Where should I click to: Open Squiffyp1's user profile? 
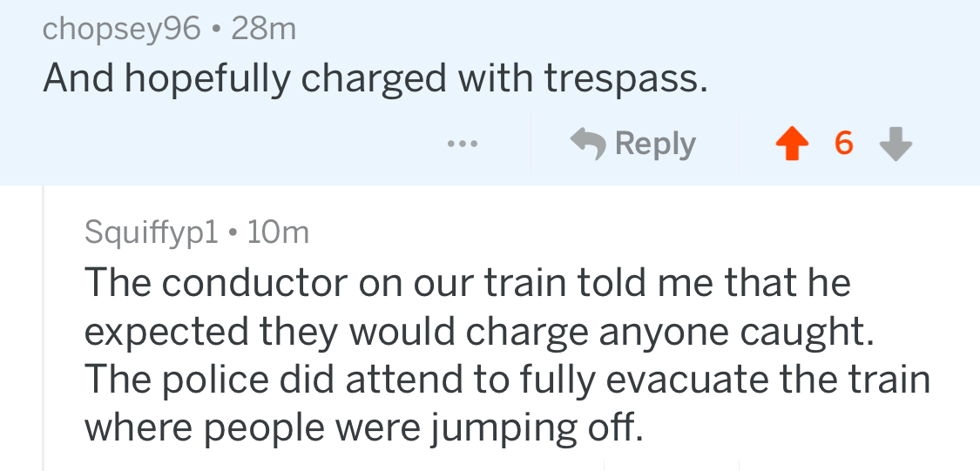click(x=150, y=232)
